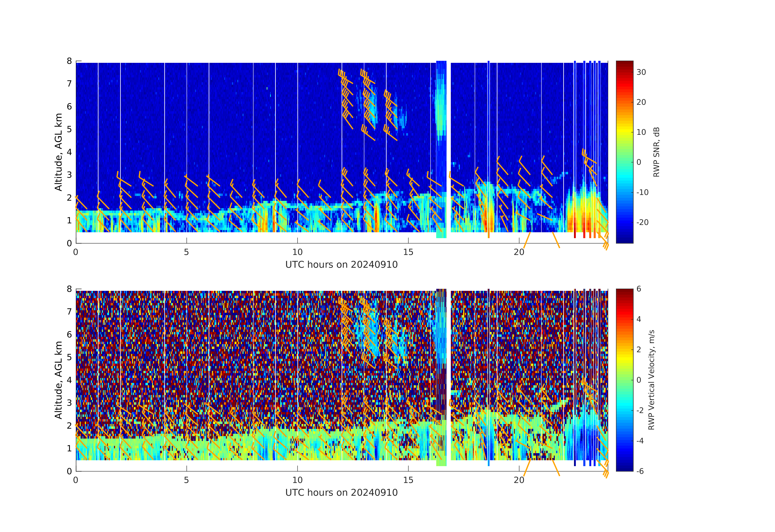The width and height of the screenshot is (775, 532).
Task: Click the bottom plot's 'UTC hours on 20240910' label
Action: pyautogui.click(x=341, y=493)
